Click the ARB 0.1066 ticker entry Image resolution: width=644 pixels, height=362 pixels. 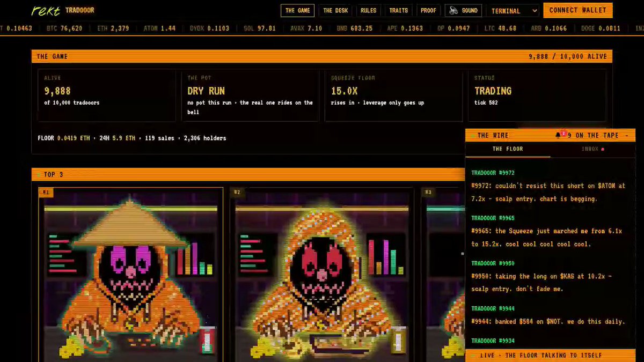tap(548, 28)
